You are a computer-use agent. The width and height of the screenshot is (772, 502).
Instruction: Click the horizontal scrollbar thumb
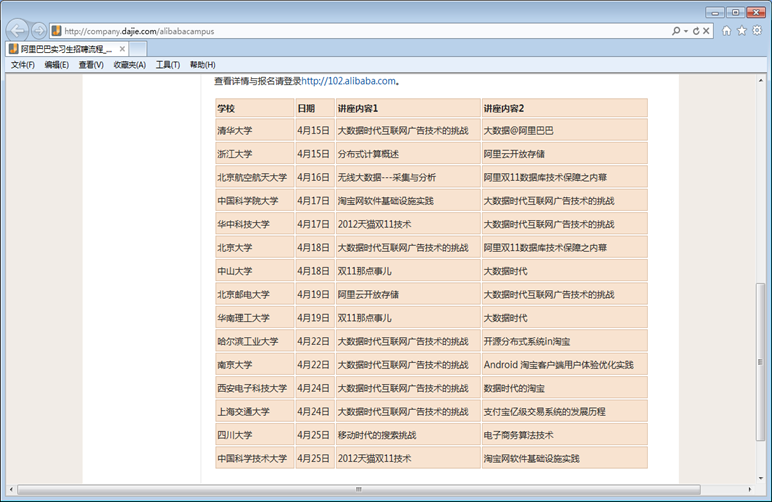(x=359, y=489)
